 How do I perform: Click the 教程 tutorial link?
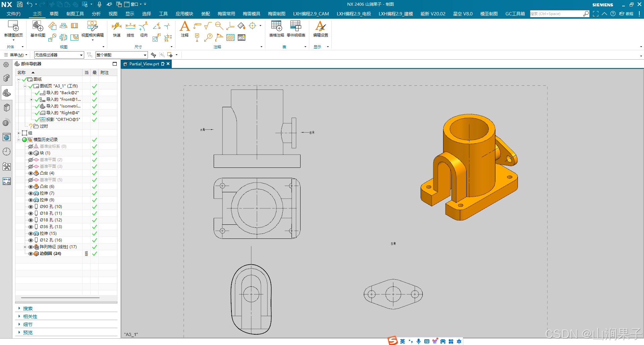[x=627, y=14]
